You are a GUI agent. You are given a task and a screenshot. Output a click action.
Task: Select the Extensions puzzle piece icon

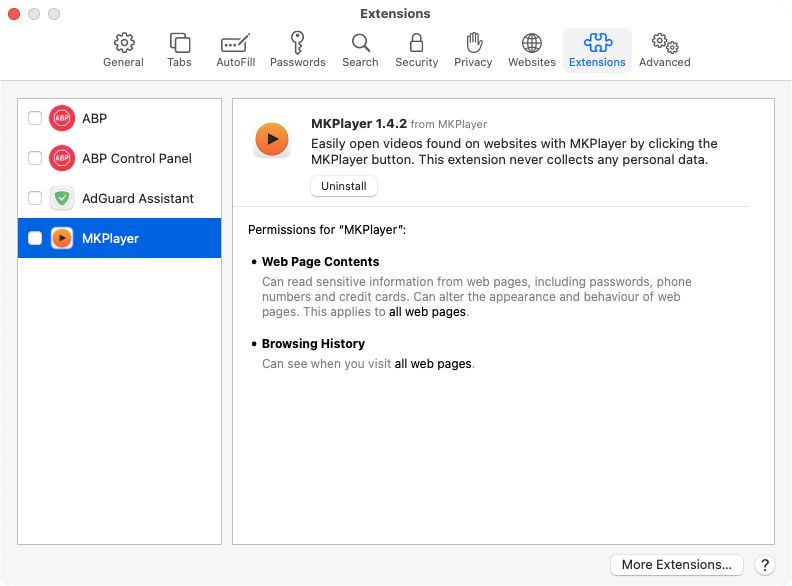(598, 43)
